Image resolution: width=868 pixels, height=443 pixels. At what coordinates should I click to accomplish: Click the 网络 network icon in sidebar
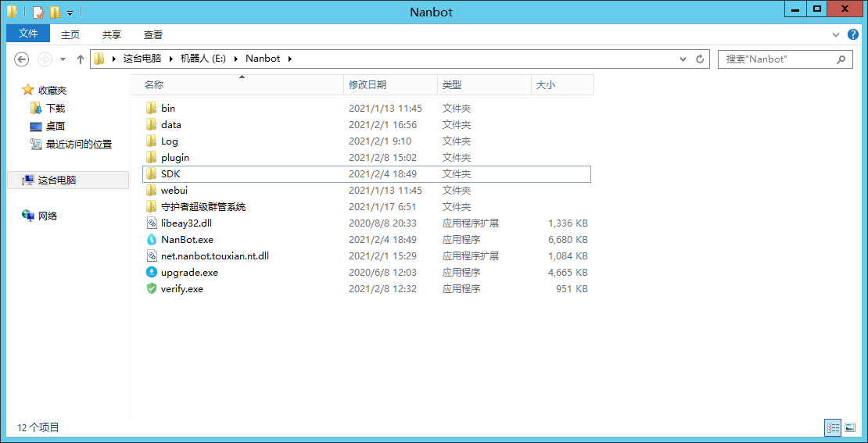(x=27, y=216)
